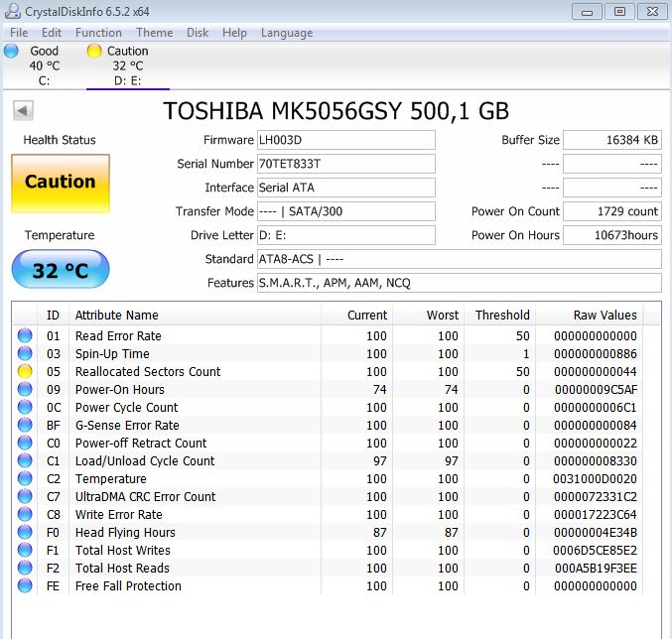Click the Buffer Size field 16384 KB
The image size is (672, 639).
tap(612, 140)
